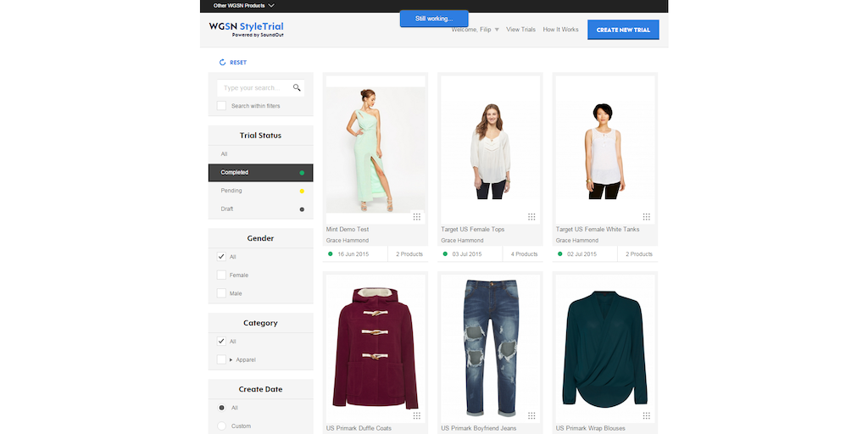Click the WGSN StyleTrial logo
The height and width of the screenshot is (434, 868).
(247, 29)
